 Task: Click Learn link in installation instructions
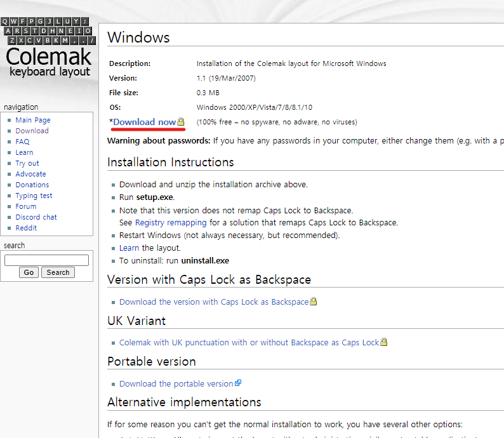pos(129,248)
